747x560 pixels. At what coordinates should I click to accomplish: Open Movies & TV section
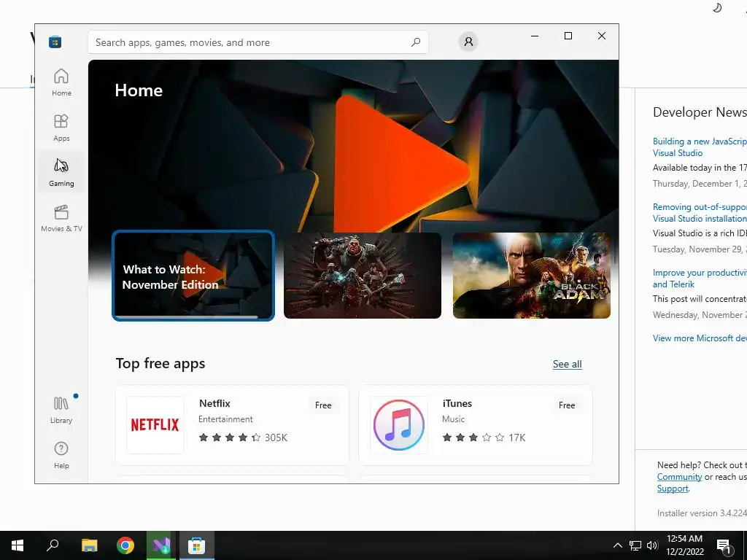click(x=61, y=217)
